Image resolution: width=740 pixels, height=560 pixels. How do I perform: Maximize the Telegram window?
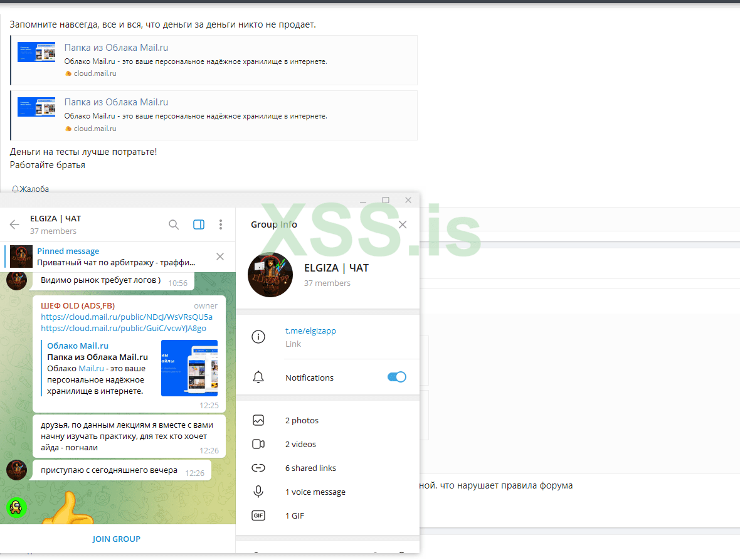pos(386,200)
